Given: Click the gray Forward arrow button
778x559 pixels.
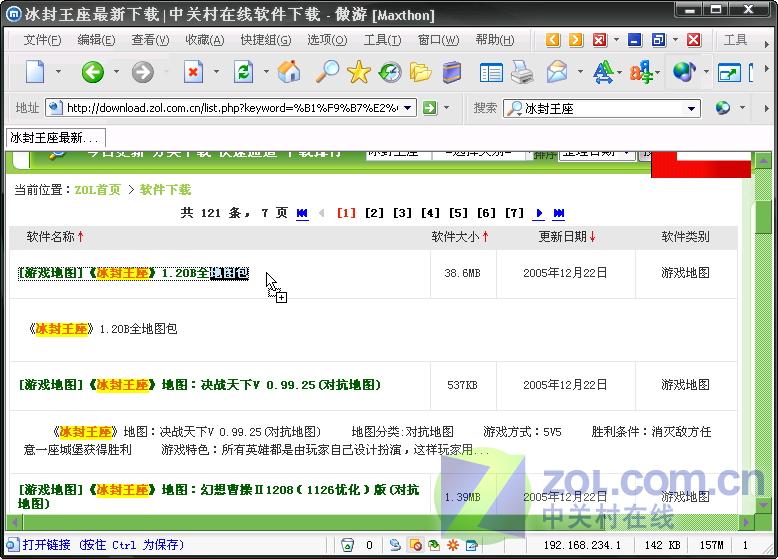Looking at the screenshot, I should 143,72.
